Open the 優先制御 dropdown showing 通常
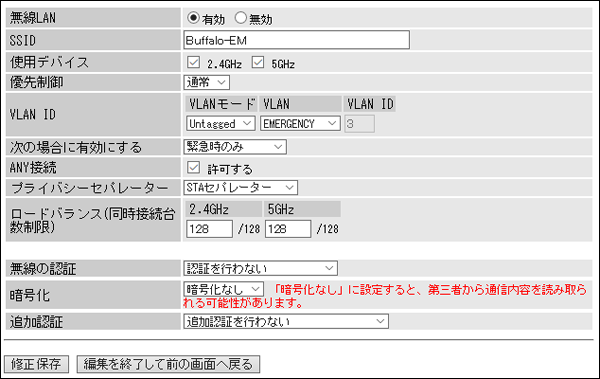This screenshot has height=379, width=600. pos(207,82)
